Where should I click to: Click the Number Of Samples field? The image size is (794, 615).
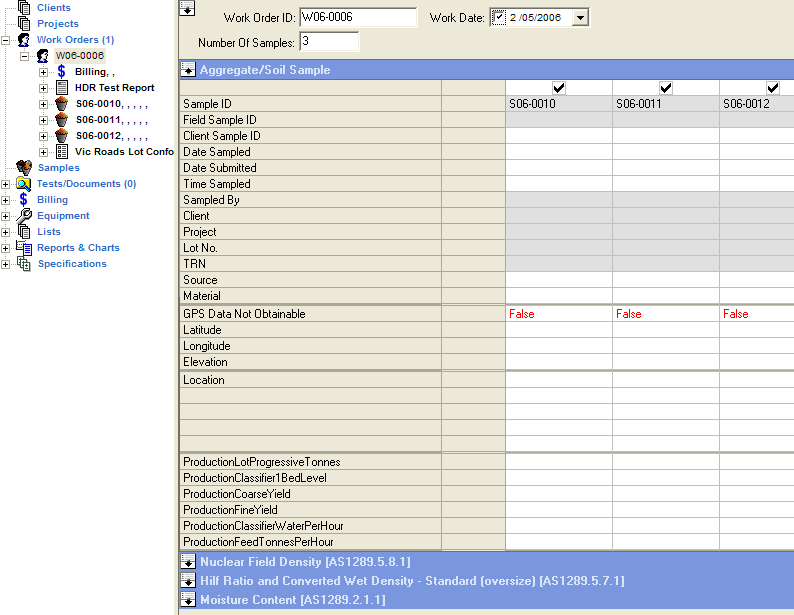tap(328, 42)
